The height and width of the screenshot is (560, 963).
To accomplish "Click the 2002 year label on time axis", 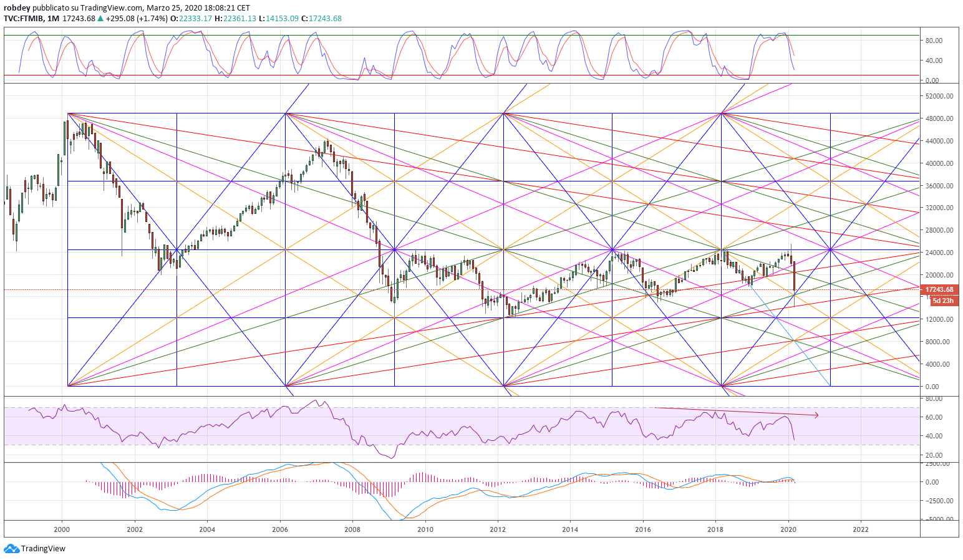I will tap(135, 529).
